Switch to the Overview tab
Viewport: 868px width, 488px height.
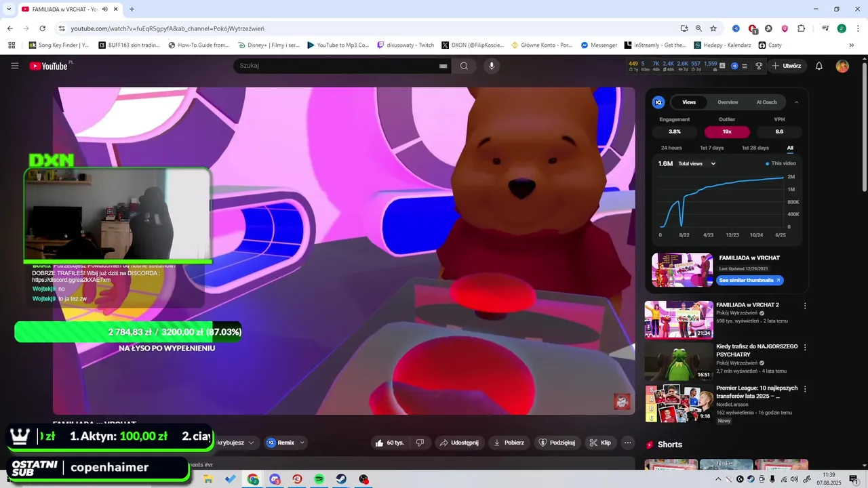(728, 102)
